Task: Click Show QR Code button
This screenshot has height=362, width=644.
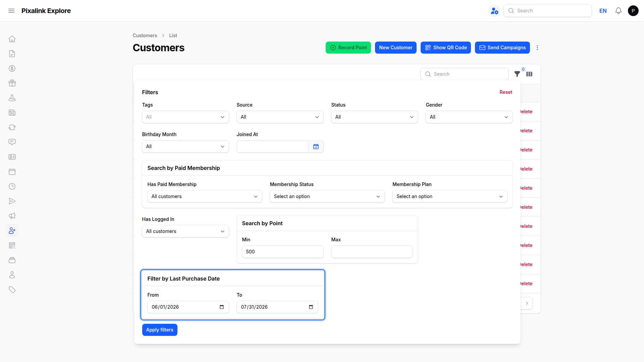Action: click(x=446, y=48)
